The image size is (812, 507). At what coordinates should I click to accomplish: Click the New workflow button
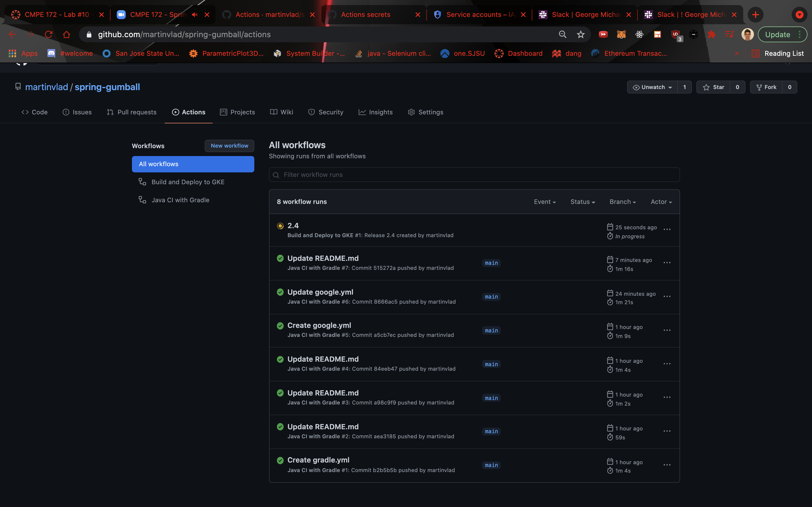pyautogui.click(x=230, y=146)
